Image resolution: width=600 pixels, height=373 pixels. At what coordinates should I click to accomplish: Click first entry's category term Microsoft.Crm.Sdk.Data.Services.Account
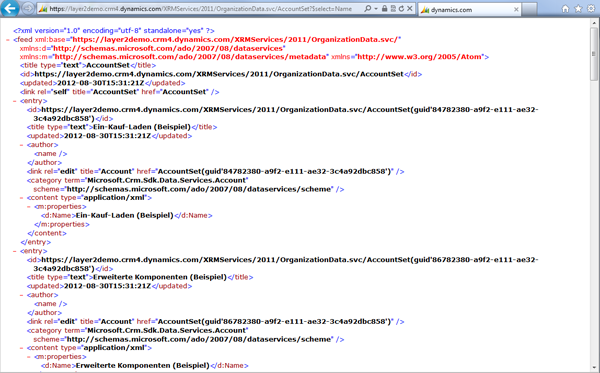pyautogui.click(x=166, y=180)
